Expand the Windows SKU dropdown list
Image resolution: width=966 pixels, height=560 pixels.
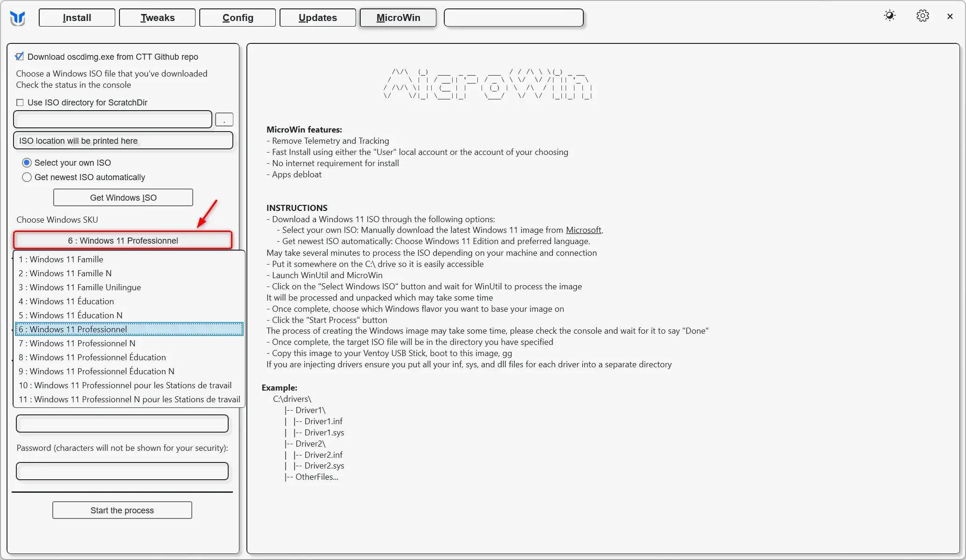[x=123, y=241]
